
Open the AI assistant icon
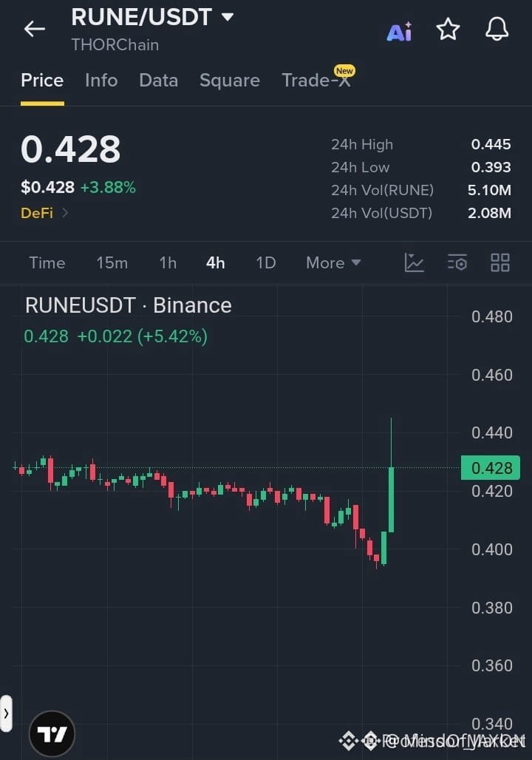point(400,32)
